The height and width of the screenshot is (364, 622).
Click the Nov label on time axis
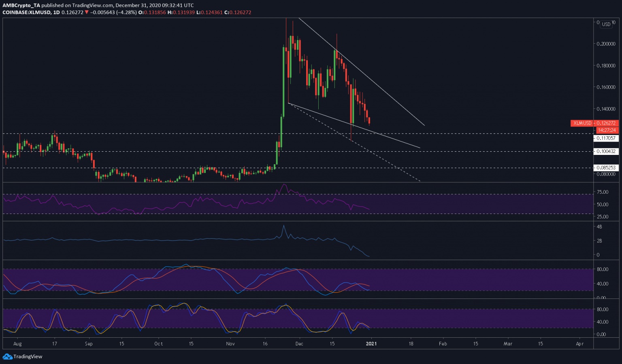coord(230,344)
